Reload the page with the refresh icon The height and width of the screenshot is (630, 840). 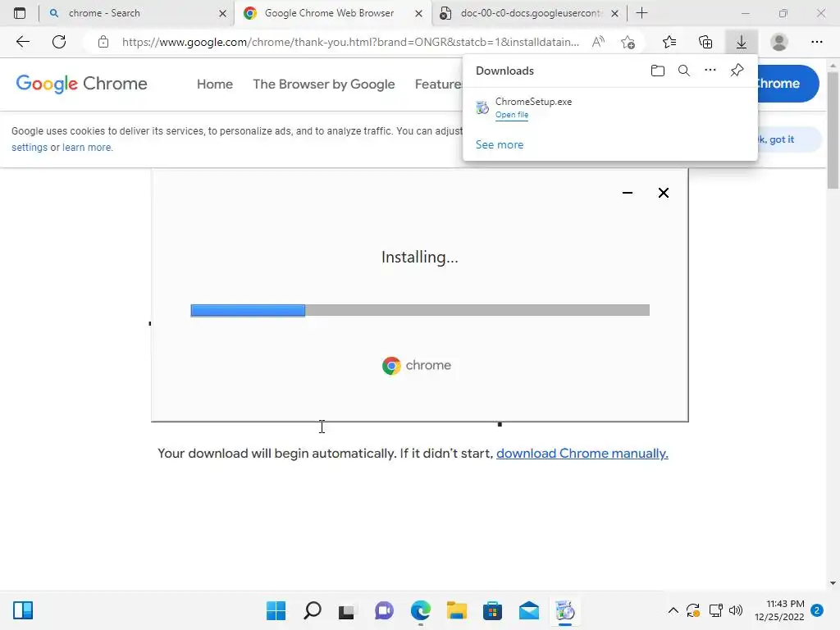tap(59, 42)
